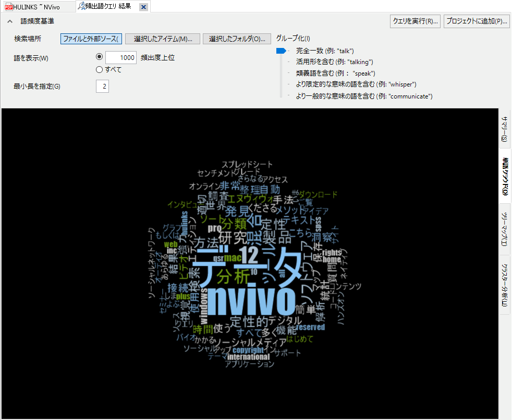
Task: Collapse the 語頻度基準 section
Action: [x=9, y=21]
